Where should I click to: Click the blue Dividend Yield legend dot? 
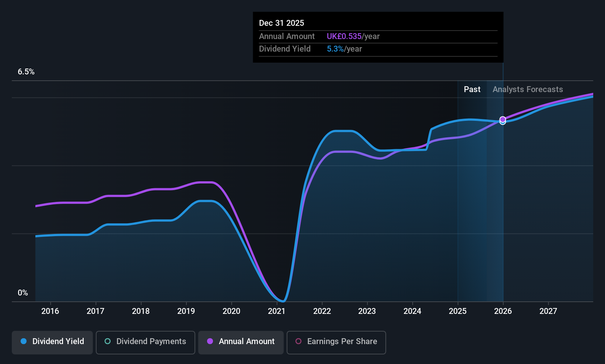[24, 341]
